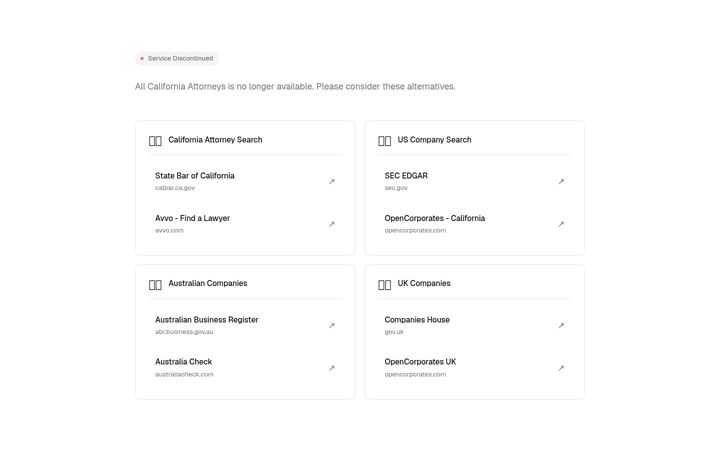Open the Companies House link

click(x=474, y=325)
